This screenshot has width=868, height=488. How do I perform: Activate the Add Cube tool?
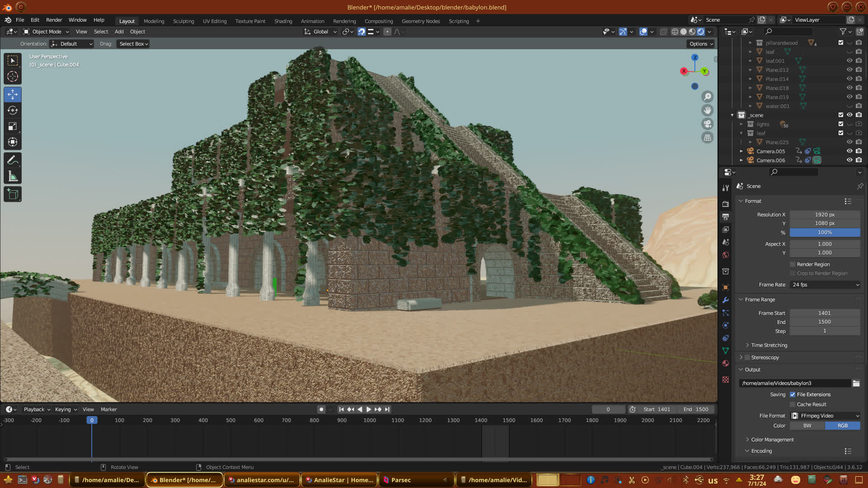[x=13, y=194]
